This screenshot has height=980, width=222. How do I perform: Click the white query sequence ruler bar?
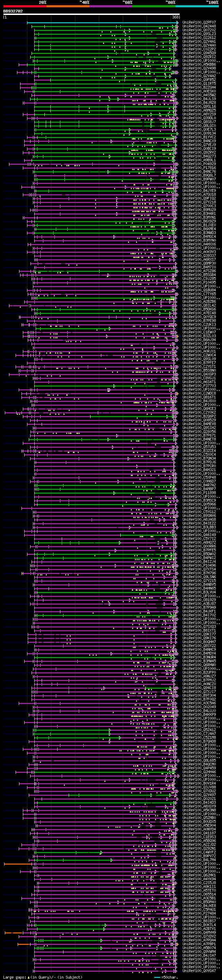point(92,15)
